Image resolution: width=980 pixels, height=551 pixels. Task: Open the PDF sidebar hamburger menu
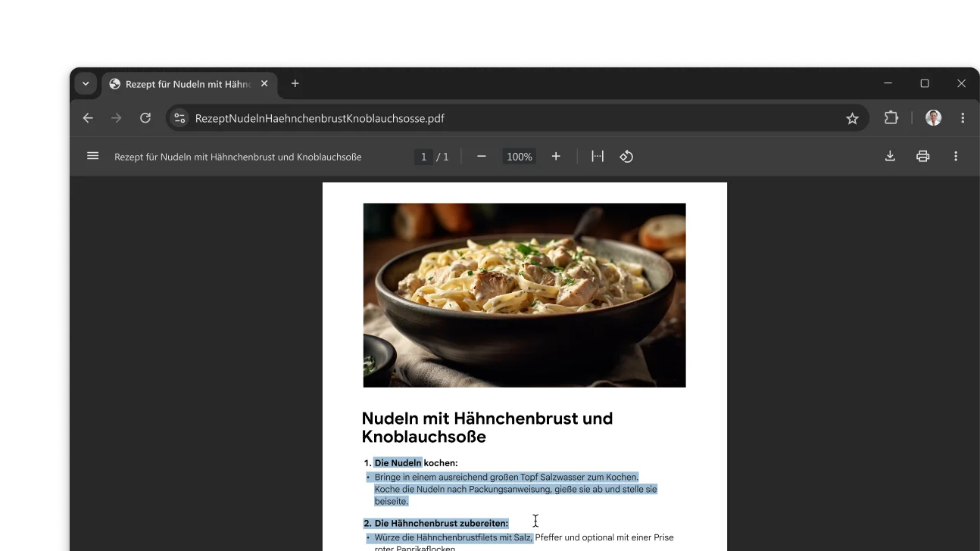[x=92, y=156]
